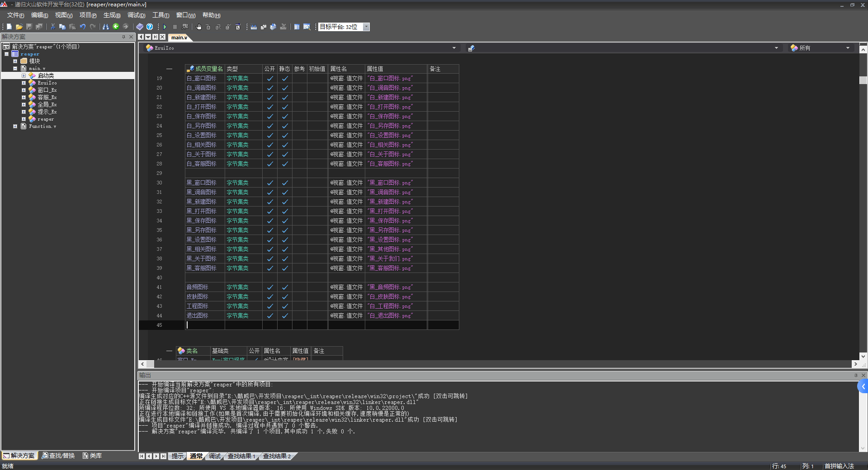Start the program with the run triangle
The width and height of the screenshot is (868, 470).
165,27
